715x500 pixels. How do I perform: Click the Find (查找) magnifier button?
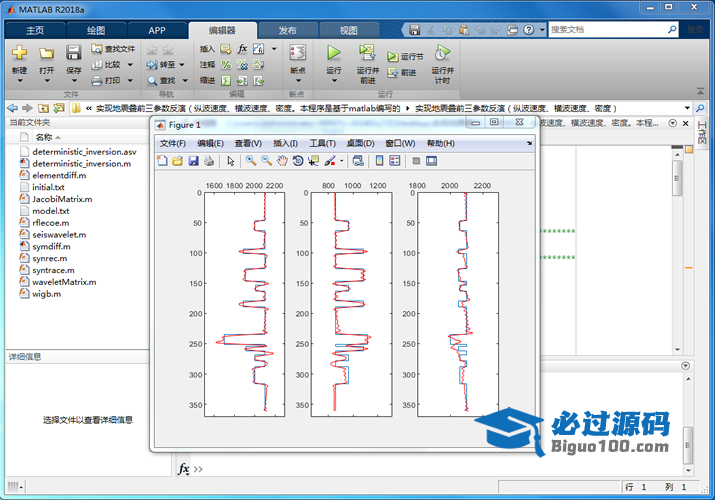(161, 81)
